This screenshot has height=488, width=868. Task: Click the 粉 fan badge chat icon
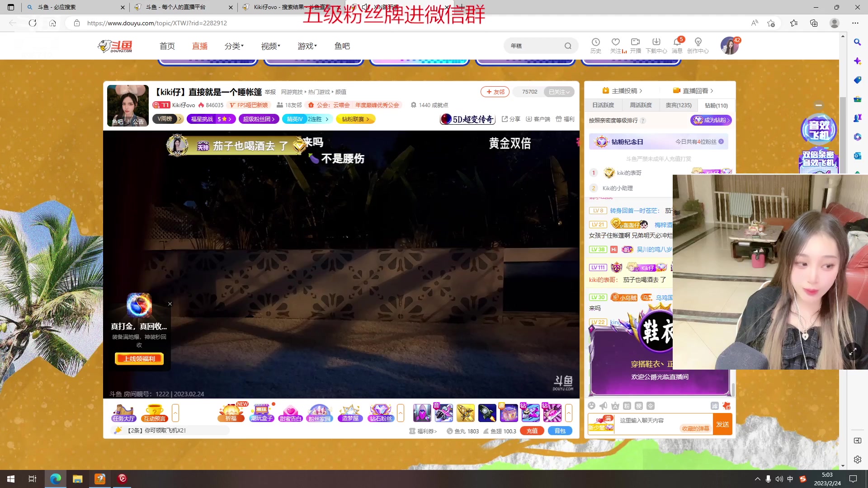(x=627, y=406)
